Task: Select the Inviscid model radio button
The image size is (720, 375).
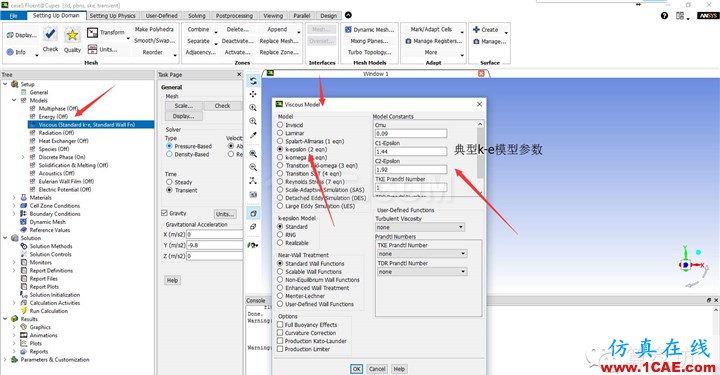Action: click(x=280, y=125)
